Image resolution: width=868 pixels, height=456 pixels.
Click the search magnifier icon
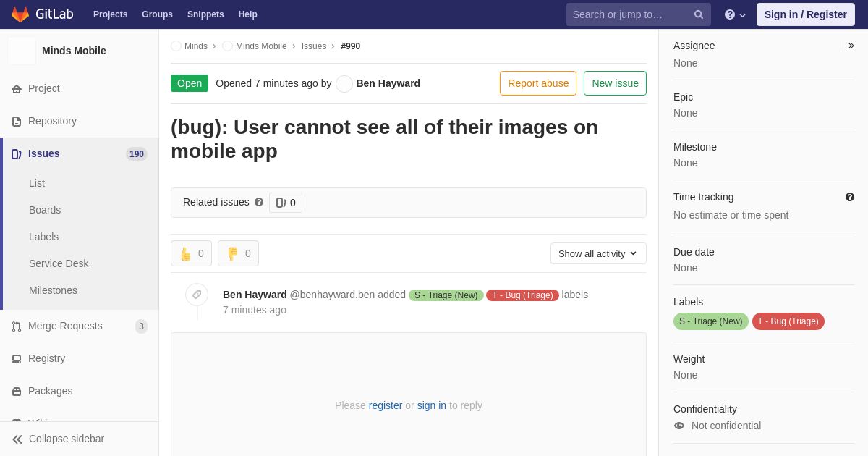point(698,14)
